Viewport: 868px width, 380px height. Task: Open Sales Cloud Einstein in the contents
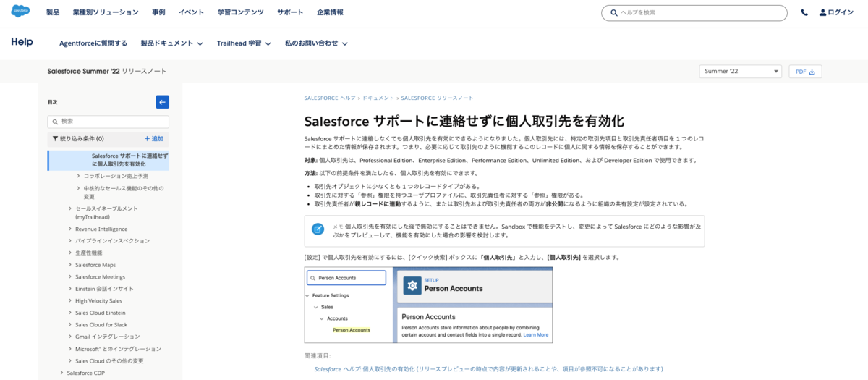point(100,313)
